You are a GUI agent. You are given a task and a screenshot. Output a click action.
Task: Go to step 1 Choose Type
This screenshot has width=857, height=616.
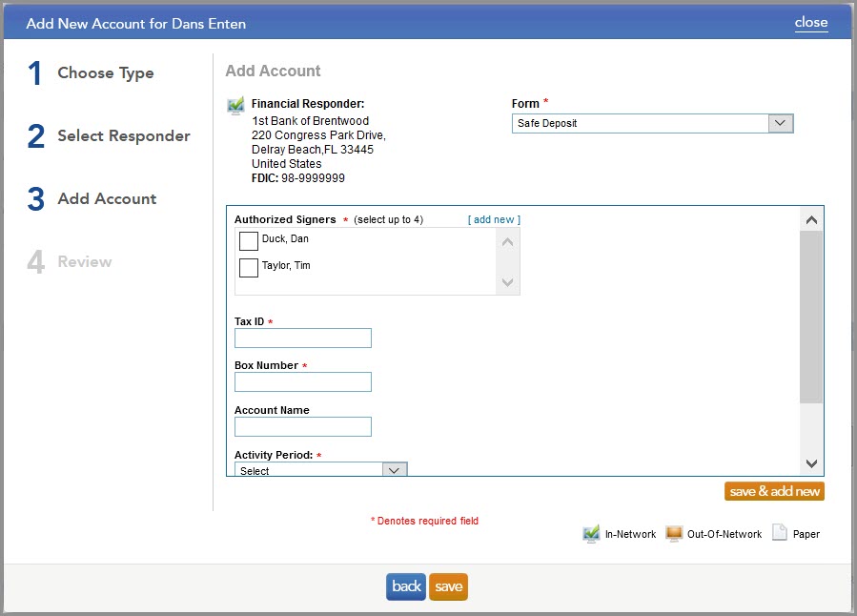pyautogui.click(x=105, y=72)
